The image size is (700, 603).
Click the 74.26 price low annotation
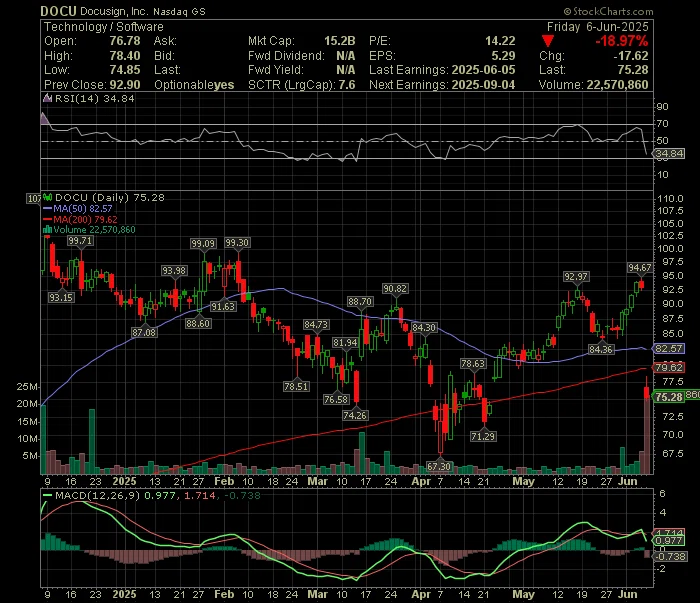(355, 415)
